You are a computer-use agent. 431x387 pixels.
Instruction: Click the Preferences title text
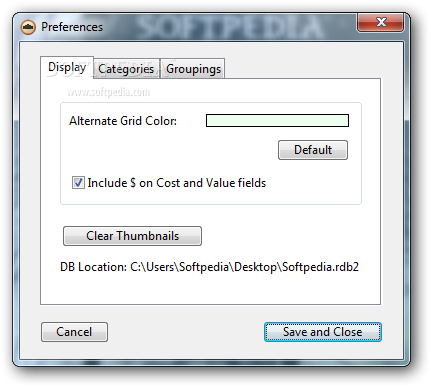(72, 27)
